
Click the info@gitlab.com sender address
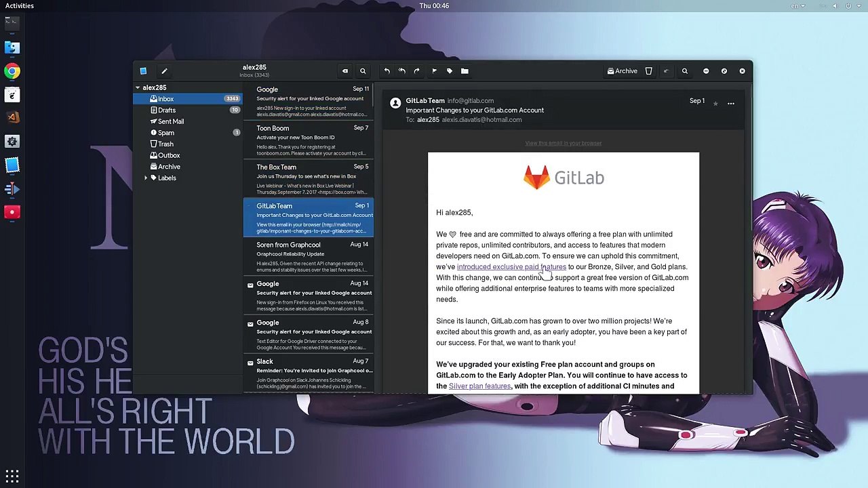coord(471,101)
